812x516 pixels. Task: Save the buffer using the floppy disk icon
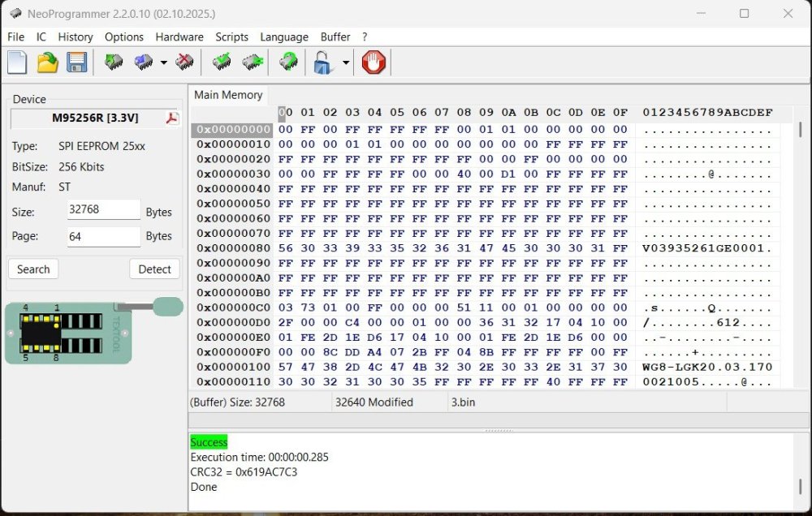pyautogui.click(x=76, y=62)
